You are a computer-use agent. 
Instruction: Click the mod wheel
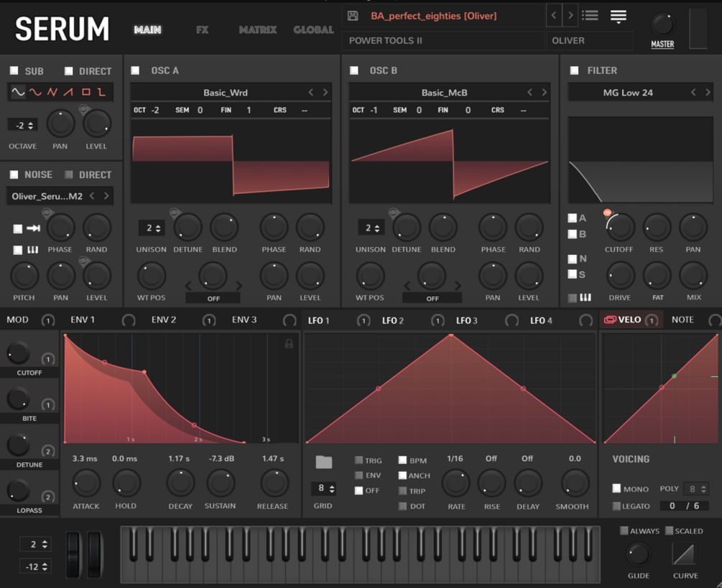(94, 554)
